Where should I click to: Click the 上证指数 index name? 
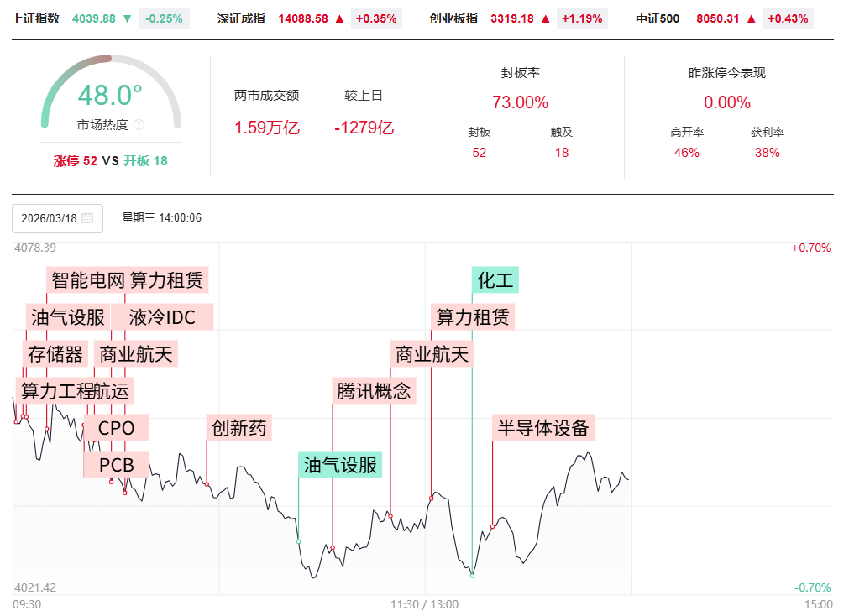click(36, 18)
